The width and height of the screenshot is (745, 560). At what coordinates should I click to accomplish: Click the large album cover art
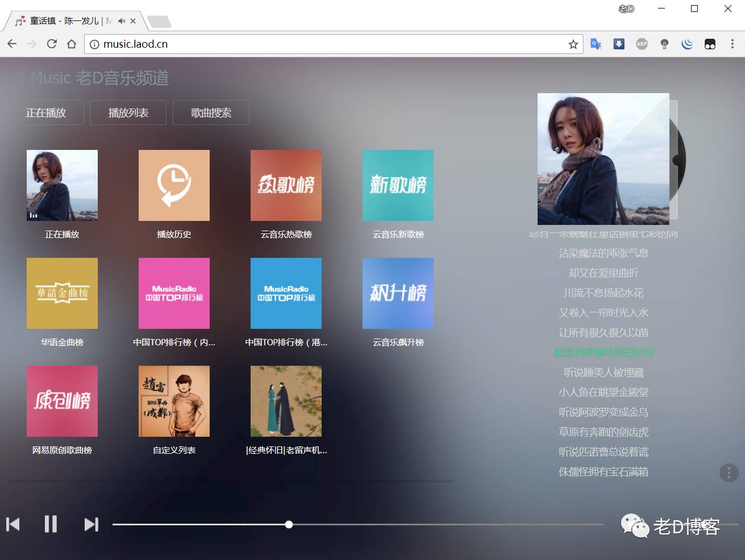[x=604, y=159]
